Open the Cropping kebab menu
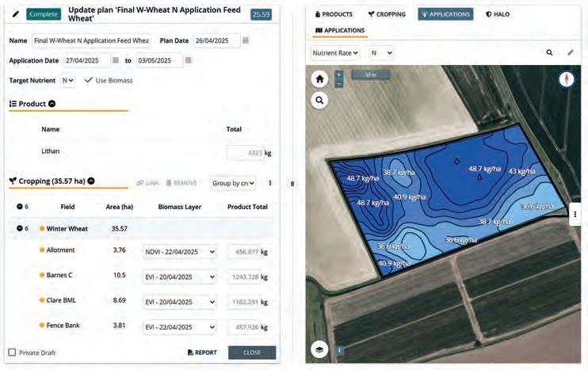 click(x=270, y=183)
